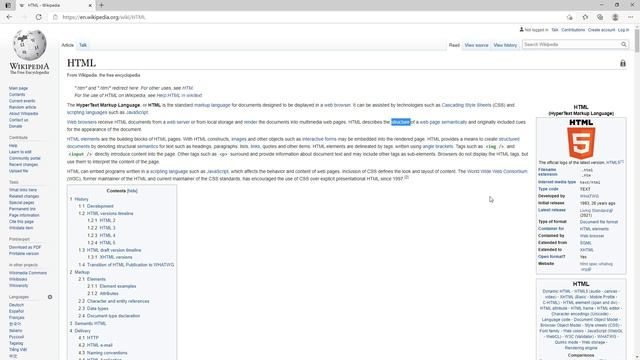640x360 pixels.
Task: Switch to the Article tab
Action: (68, 45)
